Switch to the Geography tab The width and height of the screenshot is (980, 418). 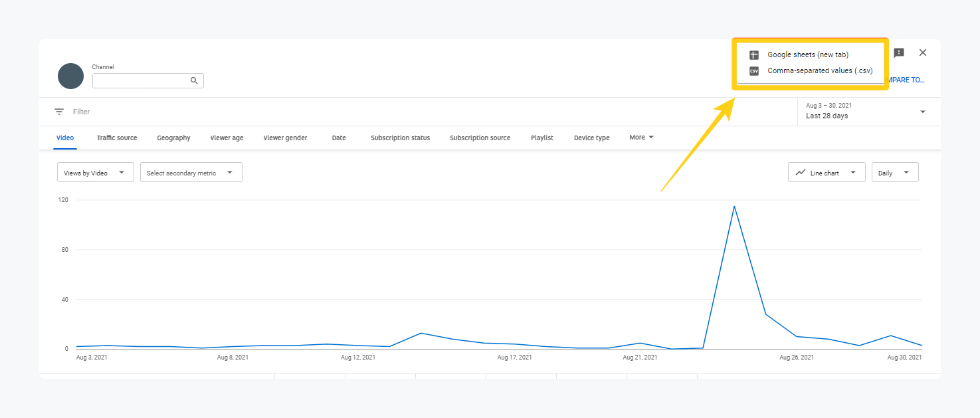pyautogui.click(x=173, y=138)
